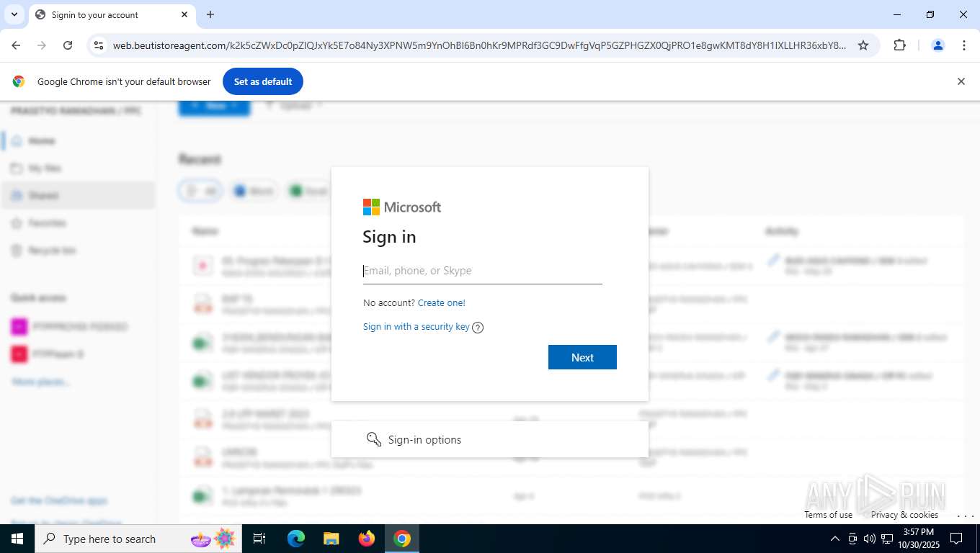Open Sign-in options
The width and height of the screenshot is (980, 553).
click(490, 439)
